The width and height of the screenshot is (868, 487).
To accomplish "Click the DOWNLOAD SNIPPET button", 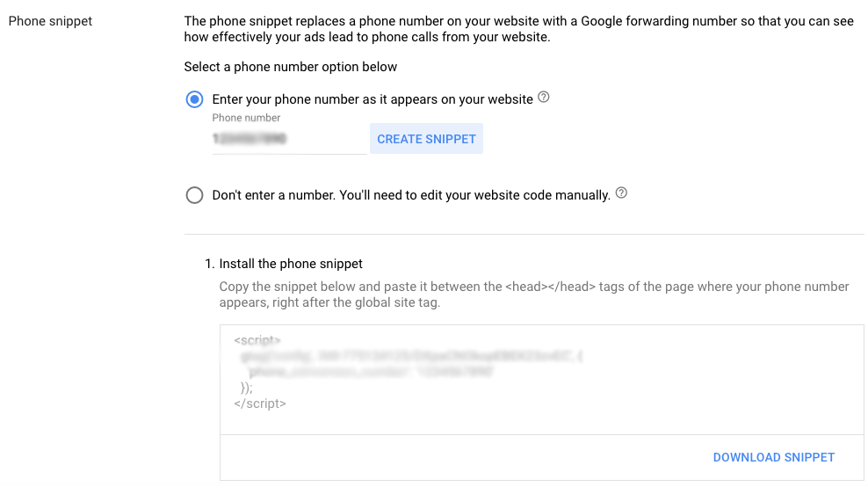I will click(x=773, y=457).
